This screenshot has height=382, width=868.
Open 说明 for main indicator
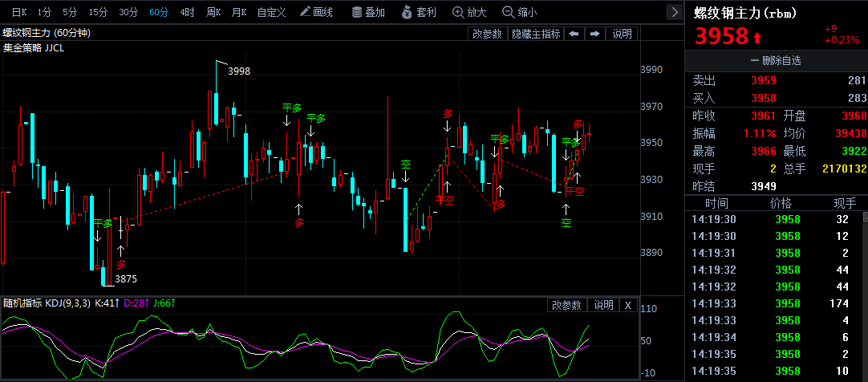622,34
